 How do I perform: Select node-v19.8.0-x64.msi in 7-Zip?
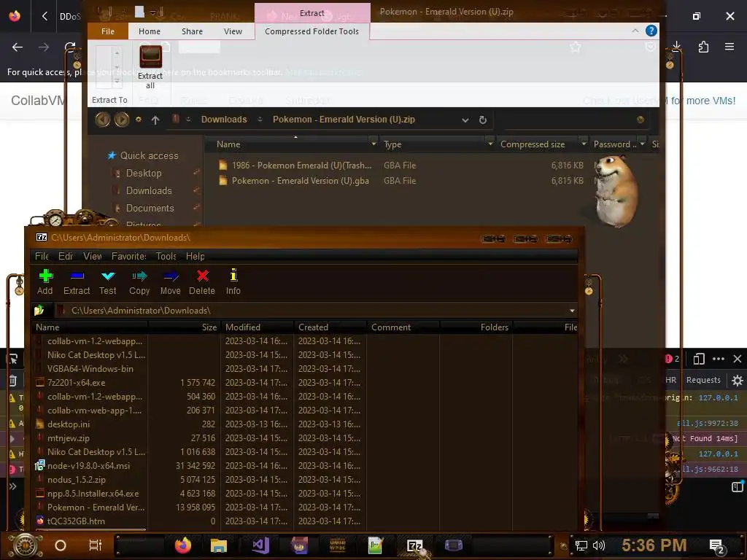(x=88, y=466)
